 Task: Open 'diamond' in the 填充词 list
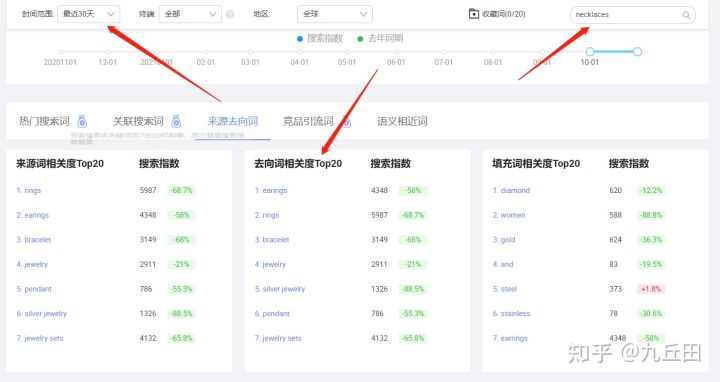pyautogui.click(x=512, y=190)
